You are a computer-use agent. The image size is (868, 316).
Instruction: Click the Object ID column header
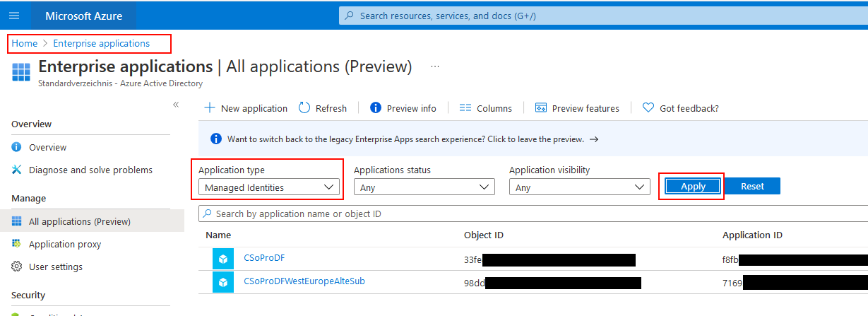point(484,235)
